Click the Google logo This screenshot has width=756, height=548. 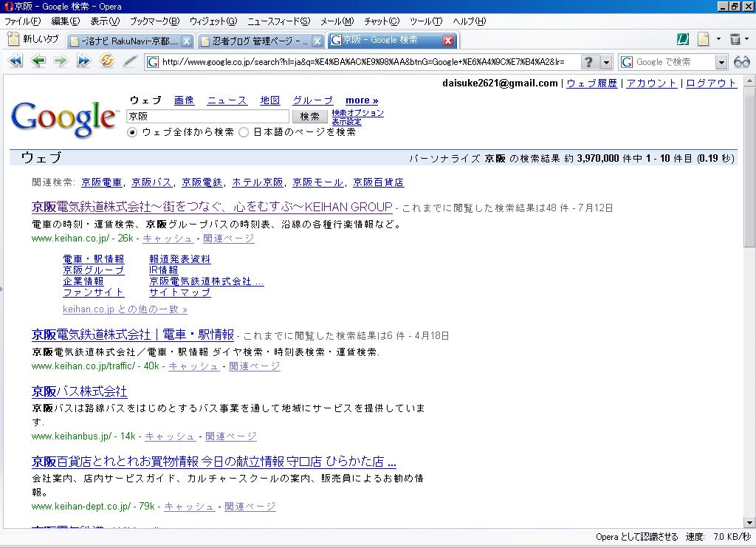coord(63,119)
